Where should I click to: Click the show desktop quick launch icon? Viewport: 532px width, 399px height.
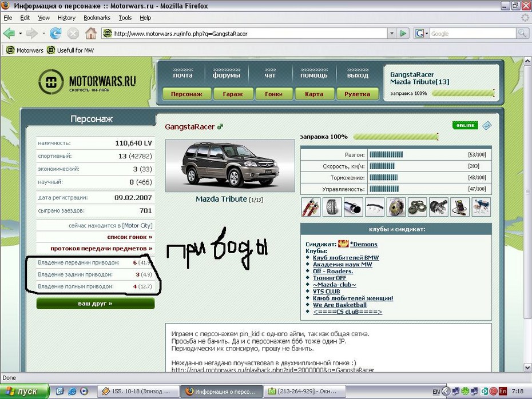tap(59, 391)
